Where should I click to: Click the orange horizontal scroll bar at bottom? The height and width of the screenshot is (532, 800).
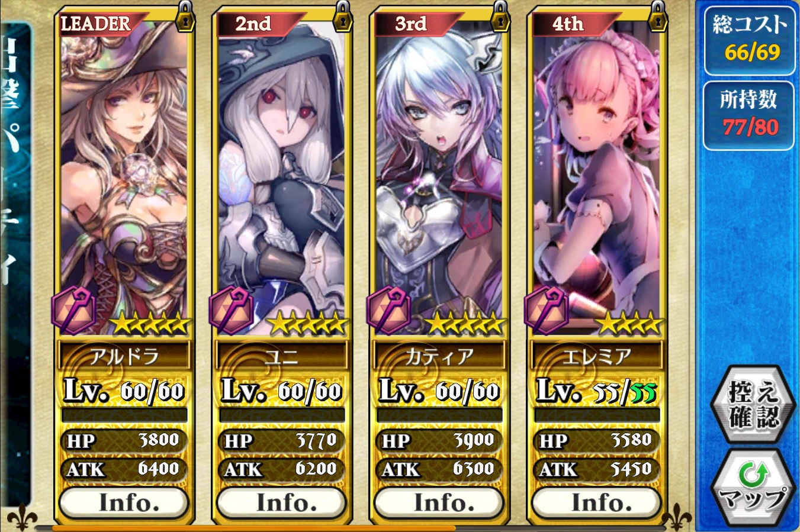click(253, 528)
